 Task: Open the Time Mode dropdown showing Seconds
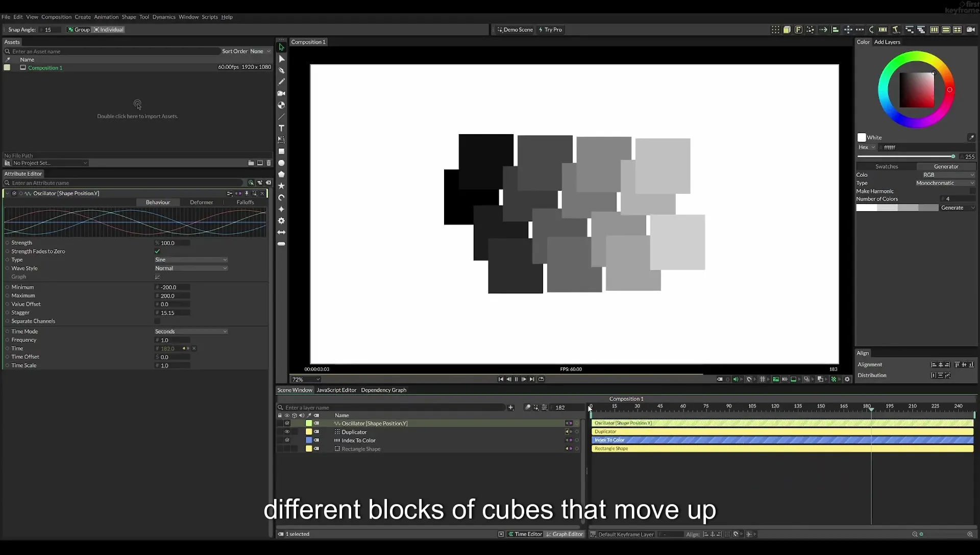(191, 332)
